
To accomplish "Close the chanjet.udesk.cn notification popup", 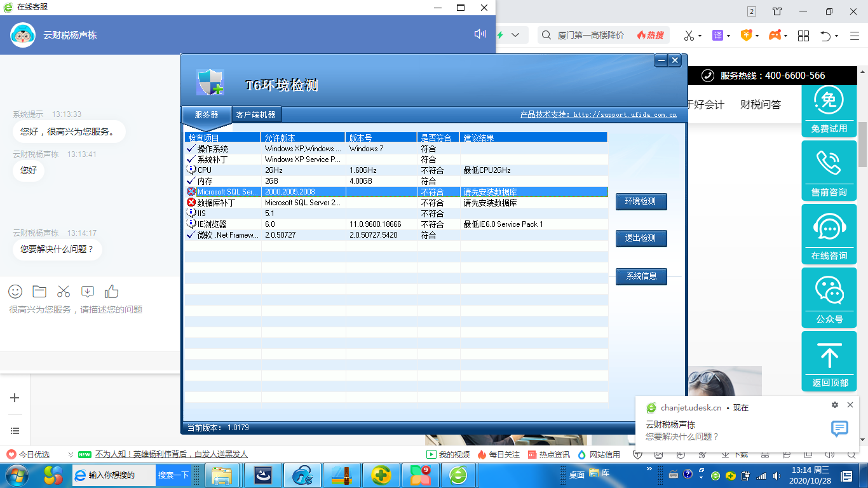I will coord(850,405).
